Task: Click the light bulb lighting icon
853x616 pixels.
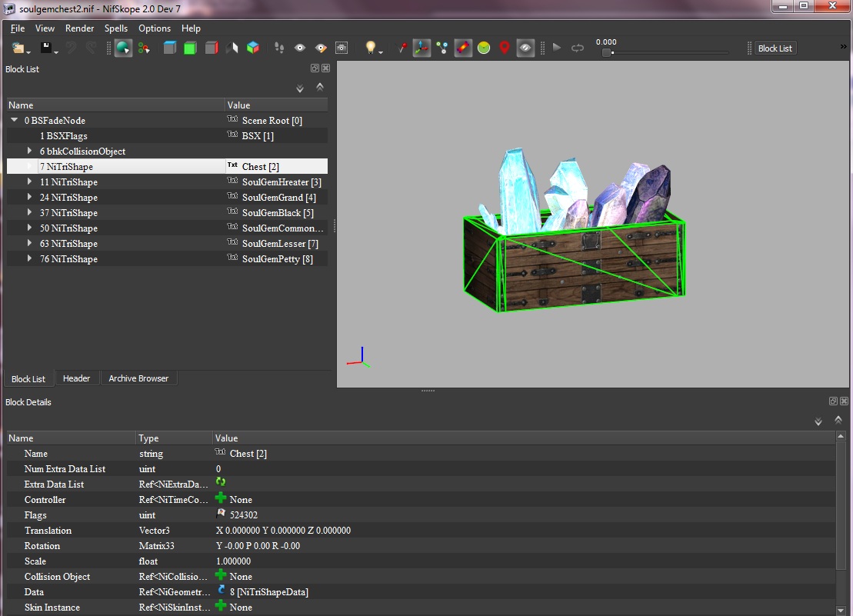Action: tap(372, 48)
